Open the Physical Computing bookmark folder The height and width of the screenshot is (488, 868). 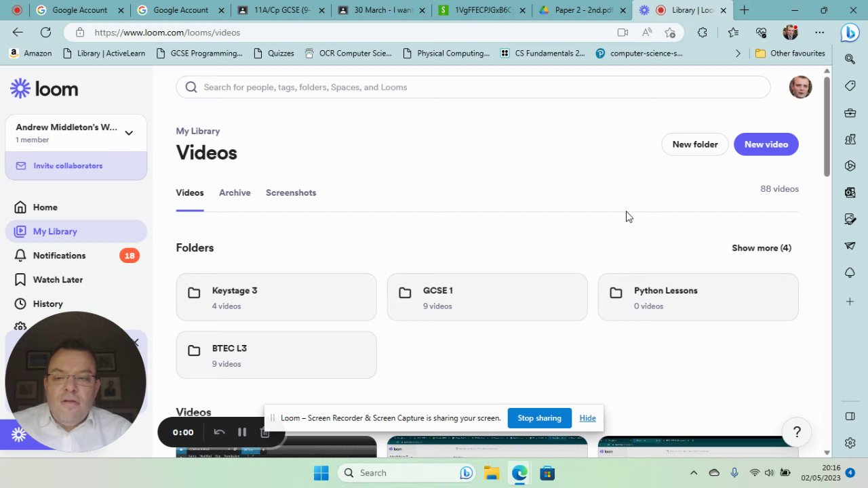pos(446,54)
